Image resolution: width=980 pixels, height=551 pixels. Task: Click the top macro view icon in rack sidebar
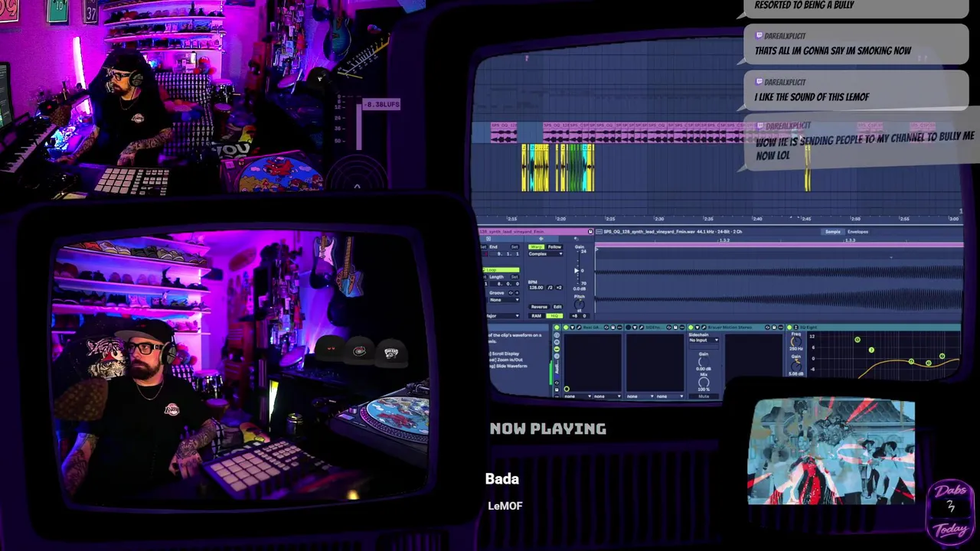coord(557,335)
